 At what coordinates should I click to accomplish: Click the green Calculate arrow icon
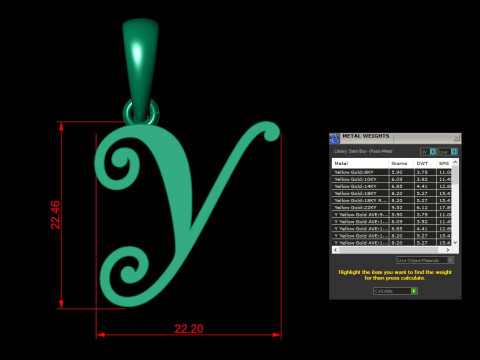click(414, 291)
